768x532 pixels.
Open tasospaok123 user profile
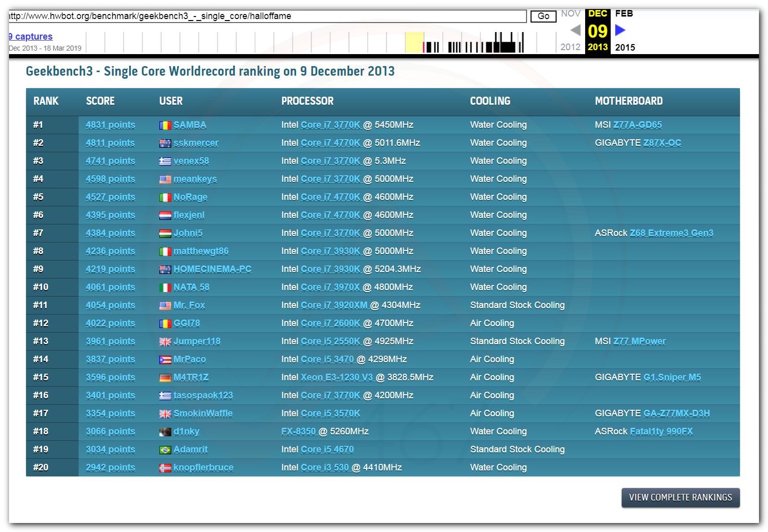[x=203, y=395]
